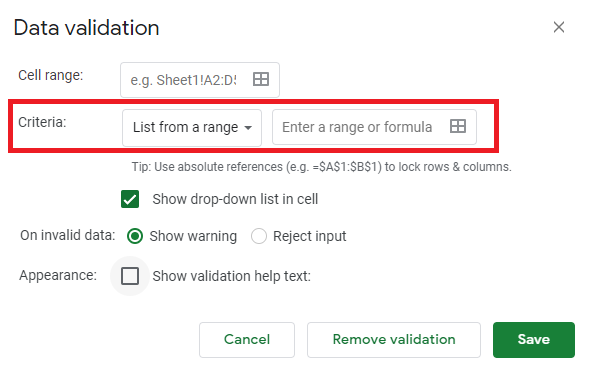The height and width of the screenshot is (373, 592).
Task: Click the Remove validation button
Action: 394,339
